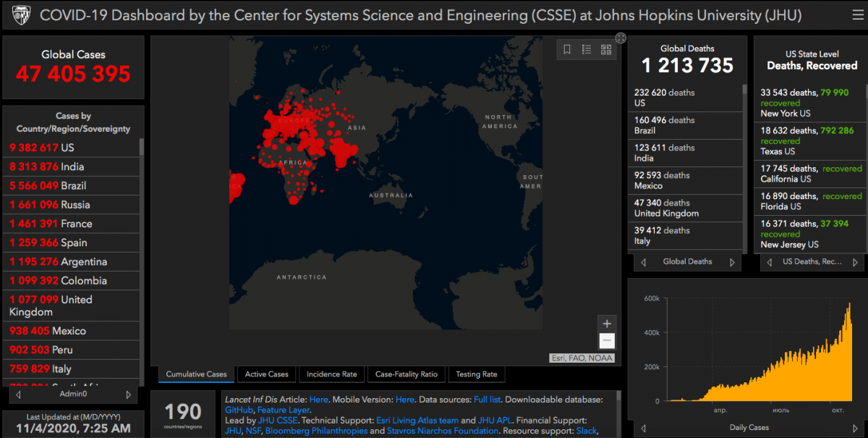Open the Full list data sources link
Viewport: 868px width, 438px height.
(x=488, y=400)
